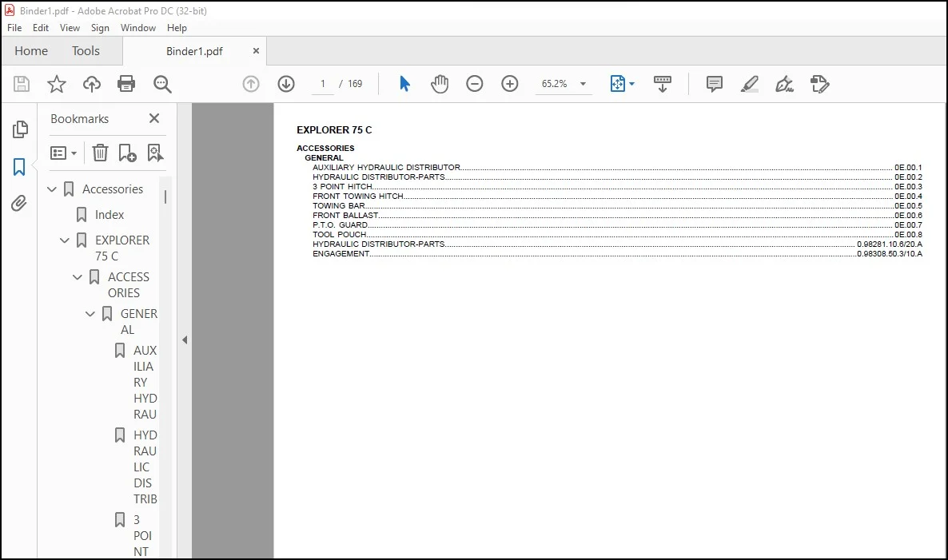The height and width of the screenshot is (560, 948).
Task: Open the Edit menu
Action: click(41, 28)
